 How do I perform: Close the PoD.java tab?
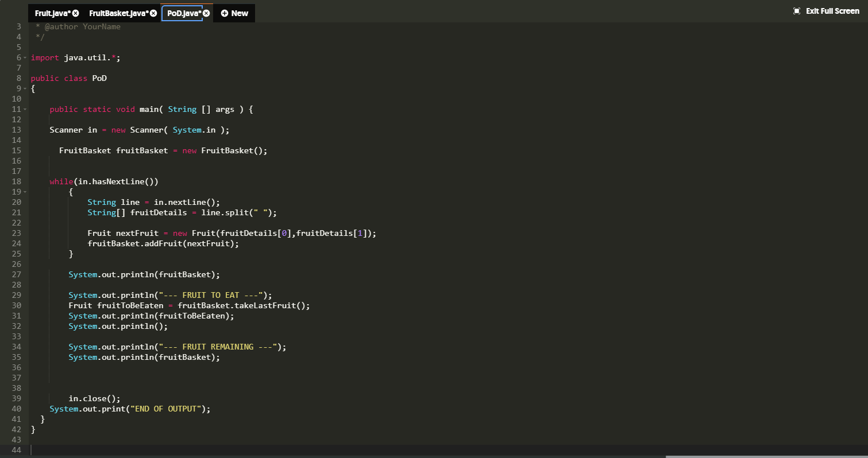pyautogui.click(x=206, y=13)
